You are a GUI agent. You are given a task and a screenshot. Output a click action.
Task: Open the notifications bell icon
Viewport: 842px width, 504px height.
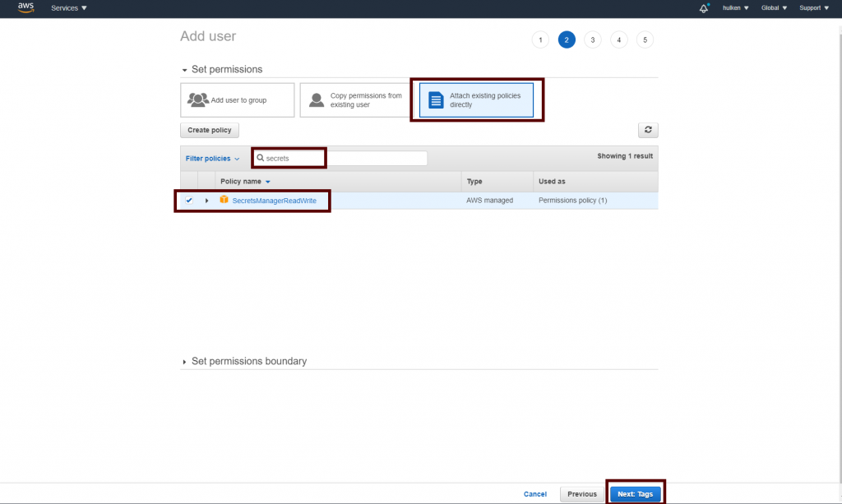click(704, 8)
